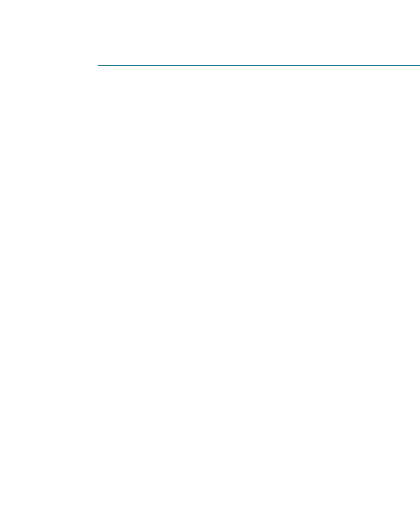420x518 pixels.
Task: Click the left end of the upper teal rule
Action: pos(99,66)
